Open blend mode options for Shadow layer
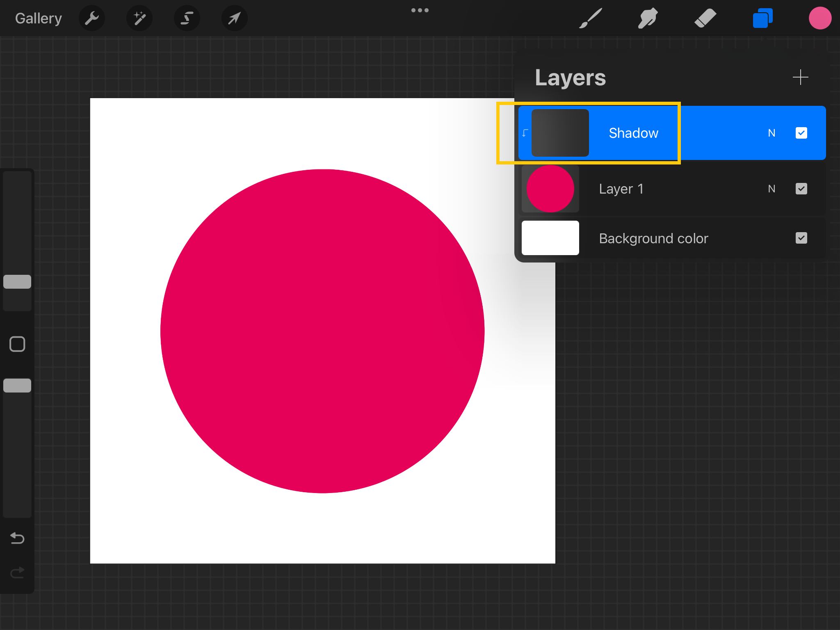The height and width of the screenshot is (630, 840). 772,133
